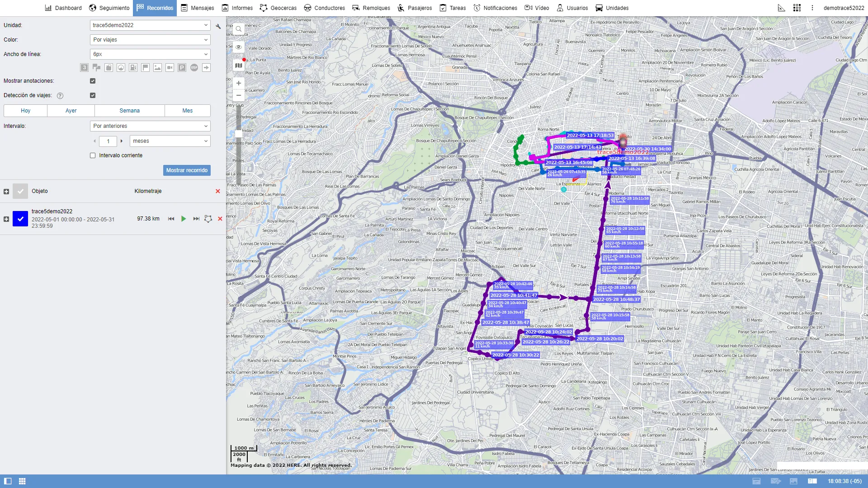
Task: Open the map search magnifier tool
Action: (x=239, y=29)
